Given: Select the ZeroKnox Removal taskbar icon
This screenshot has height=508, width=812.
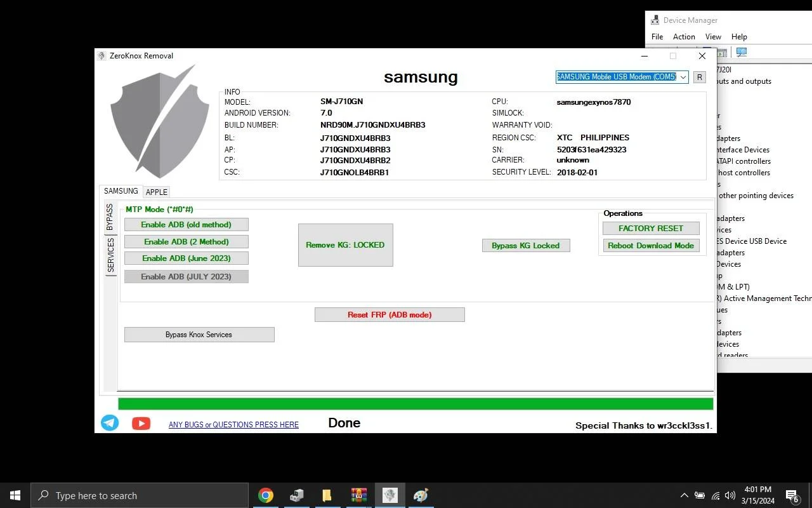Looking at the screenshot, I should click(390, 495).
